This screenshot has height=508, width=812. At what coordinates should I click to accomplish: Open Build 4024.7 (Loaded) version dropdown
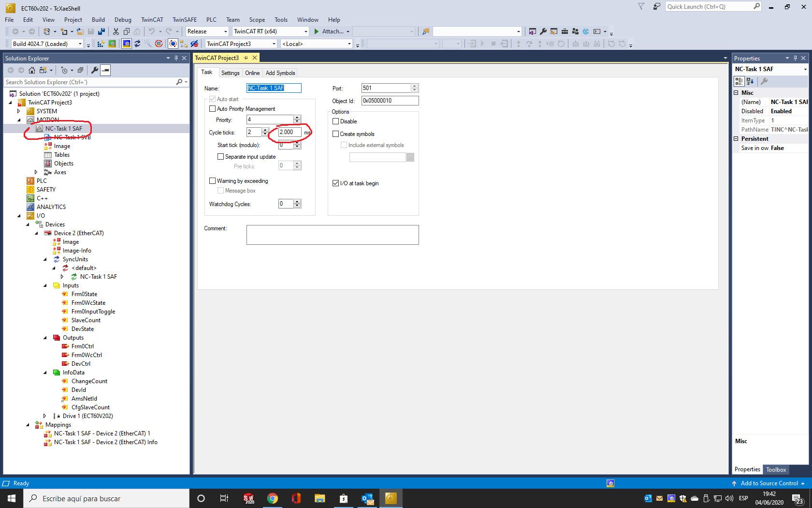click(x=80, y=44)
